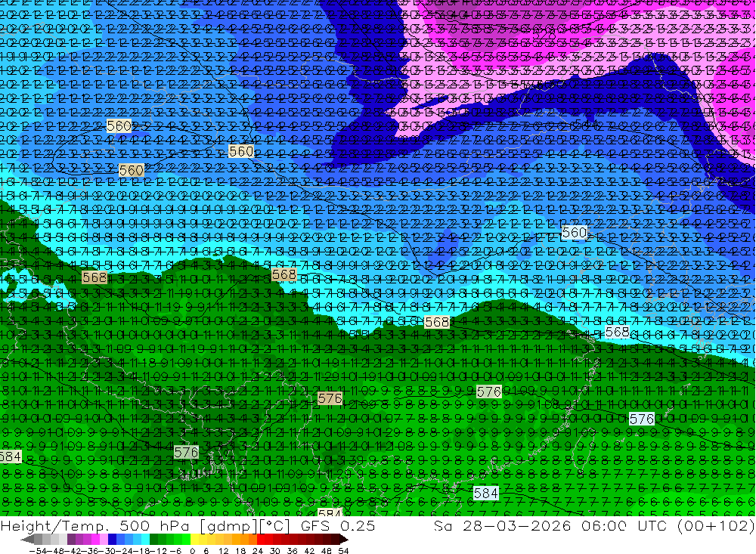Click the date '28-03-2026' in the caption
This screenshot has width=756, height=554.
coord(516,525)
